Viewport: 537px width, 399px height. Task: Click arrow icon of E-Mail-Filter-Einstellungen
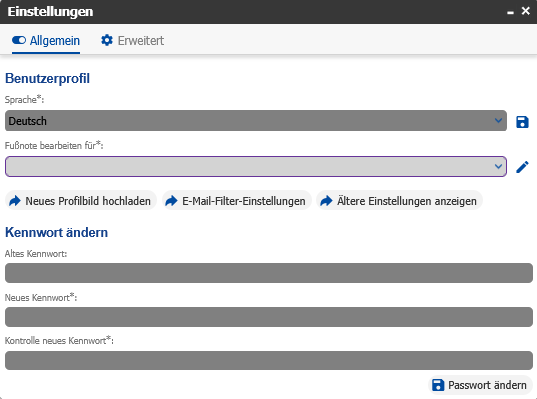171,201
